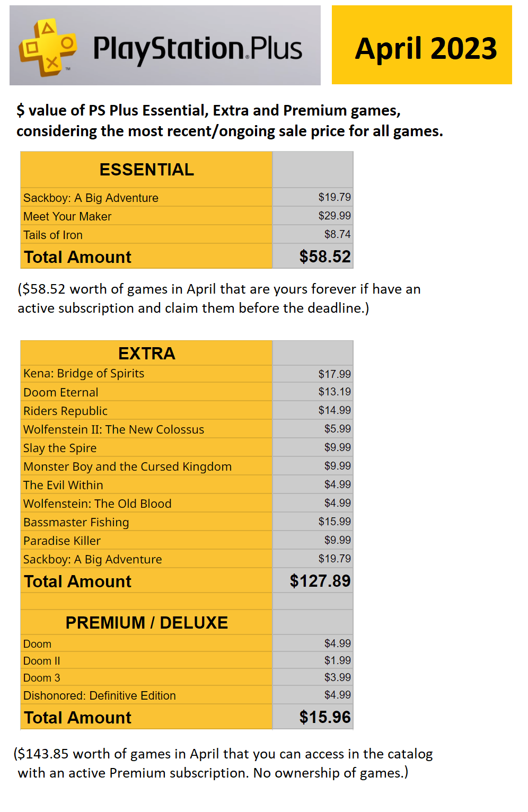Click the Slay the Spire row

point(60,448)
